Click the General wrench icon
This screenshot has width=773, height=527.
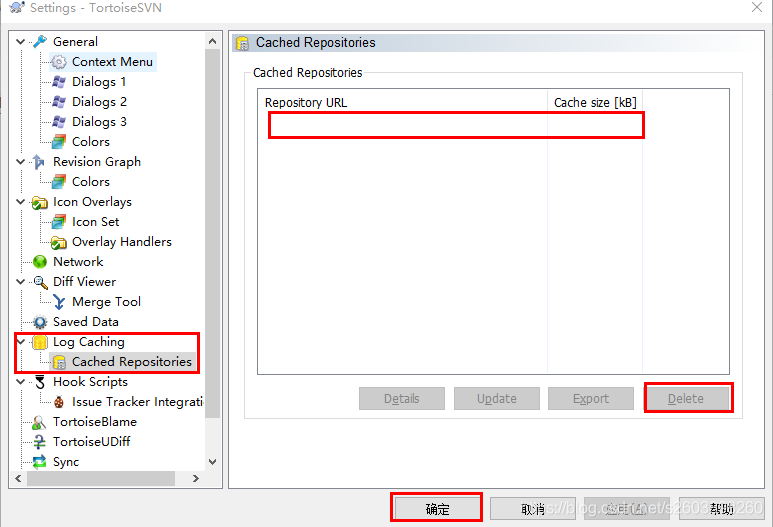click(40, 42)
